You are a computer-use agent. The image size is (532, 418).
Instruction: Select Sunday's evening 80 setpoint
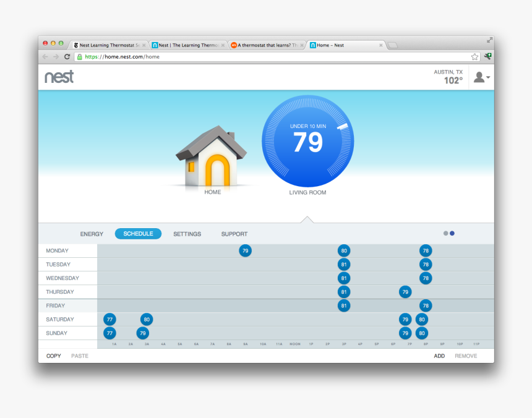[422, 333]
